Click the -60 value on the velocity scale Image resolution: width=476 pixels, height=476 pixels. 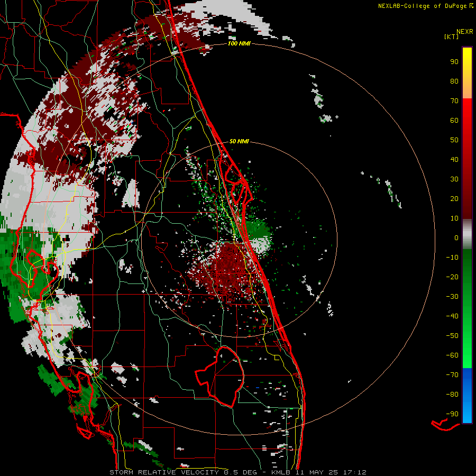point(452,355)
